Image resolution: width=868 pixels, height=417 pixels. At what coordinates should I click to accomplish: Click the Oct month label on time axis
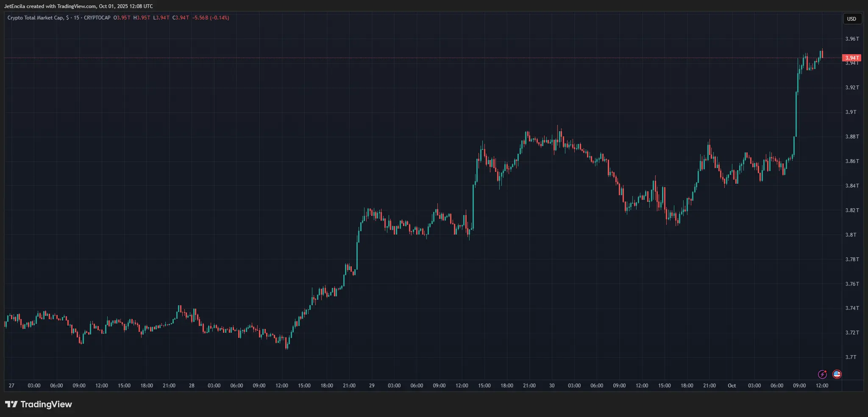pos(732,386)
